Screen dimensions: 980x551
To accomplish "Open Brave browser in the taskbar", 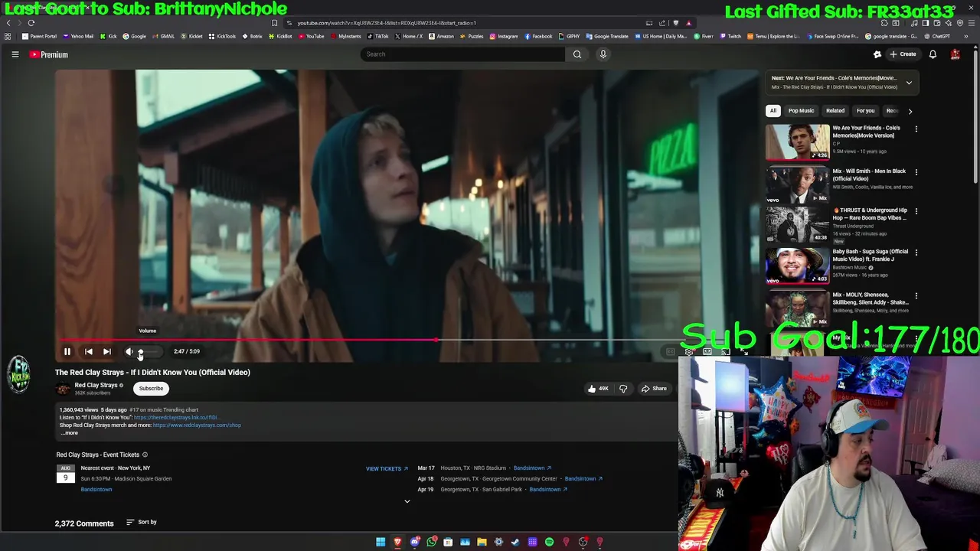I will coord(397,542).
